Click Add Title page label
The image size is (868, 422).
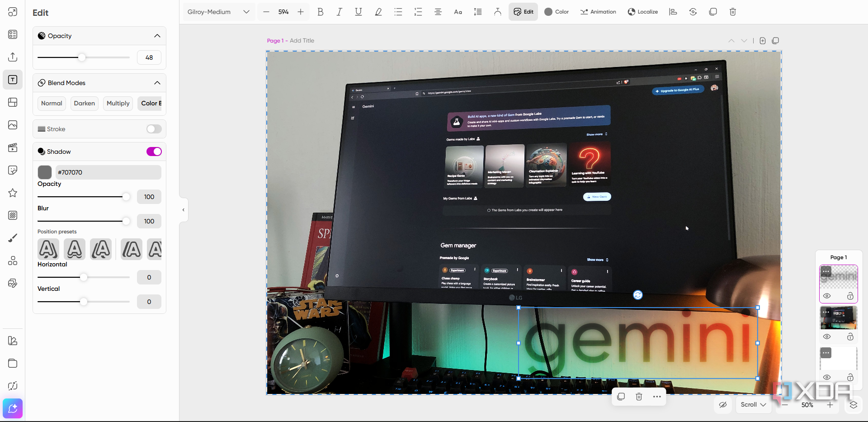[302, 41]
